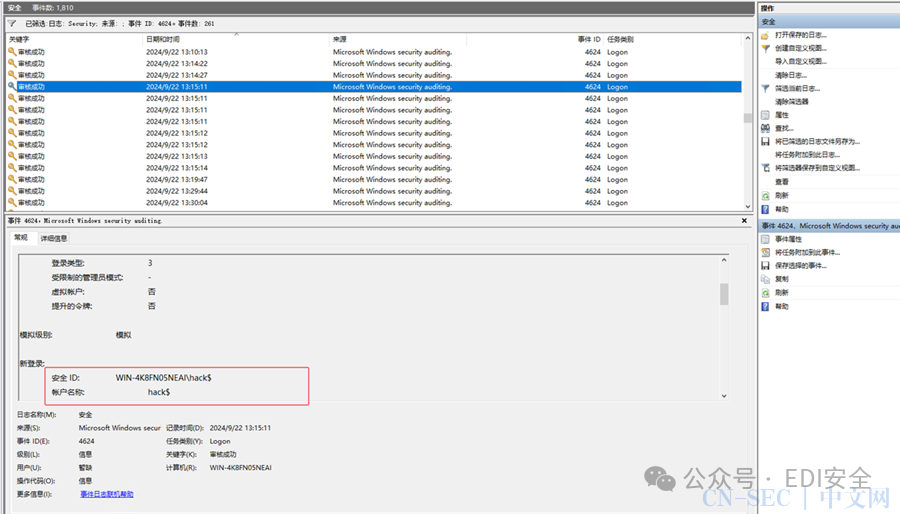Click the 事件属性 icon
The height and width of the screenshot is (514, 900).
(x=765, y=239)
